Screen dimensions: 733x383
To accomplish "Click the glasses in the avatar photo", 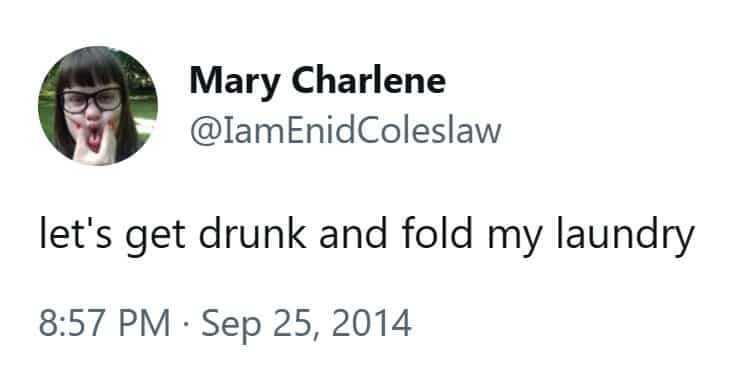I will [x=92, y=100].
